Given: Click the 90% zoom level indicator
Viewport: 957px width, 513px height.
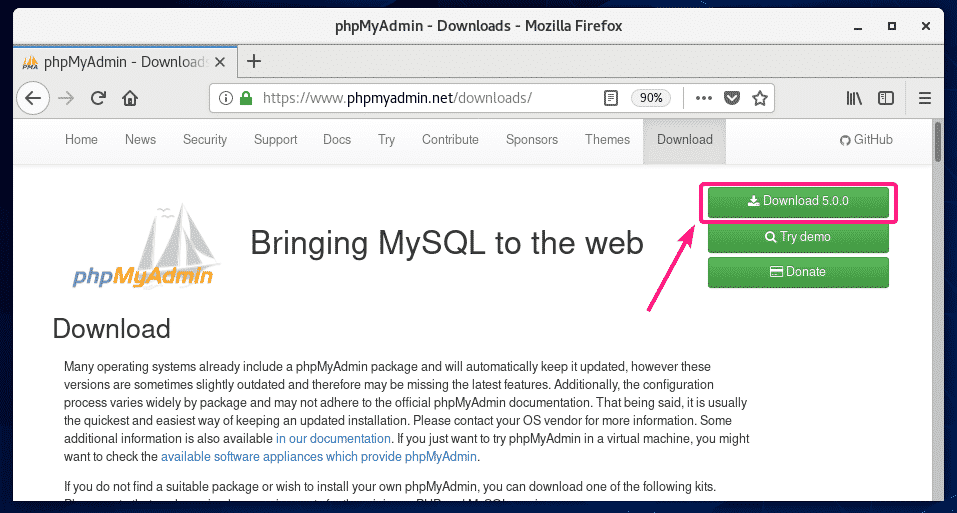Looking at the screenshot, I should click(651, 98).
